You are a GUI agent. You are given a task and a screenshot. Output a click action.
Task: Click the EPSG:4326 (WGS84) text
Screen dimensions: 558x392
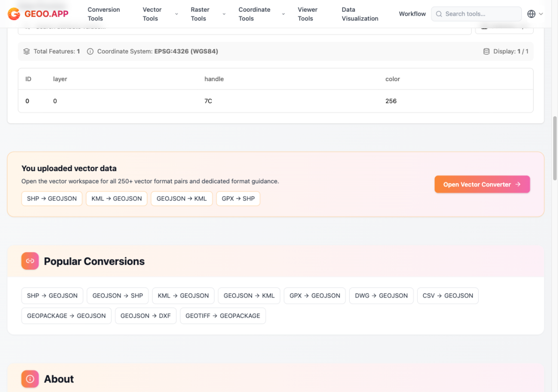tap(186, 51)
